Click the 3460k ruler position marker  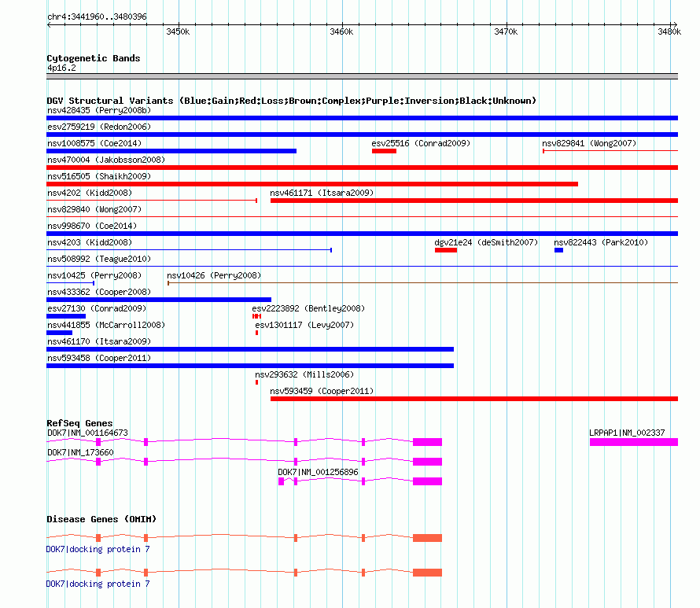pyautogui.click(x=342, y=31)
